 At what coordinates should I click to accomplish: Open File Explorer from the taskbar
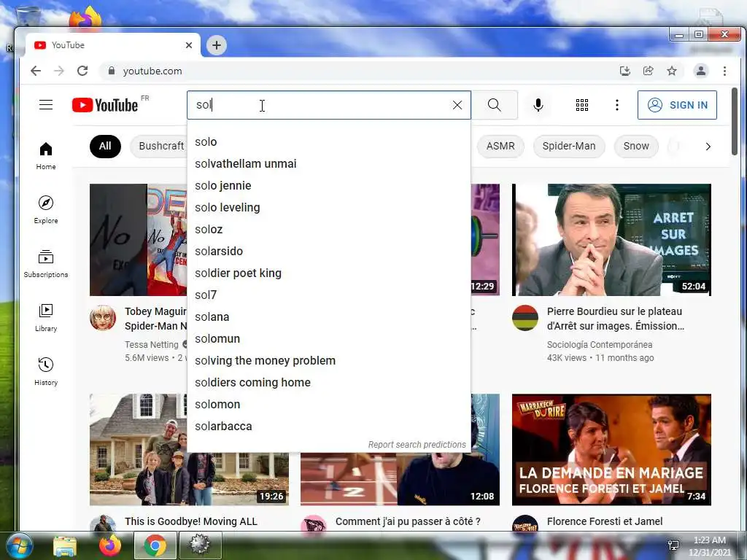(65, 545)
